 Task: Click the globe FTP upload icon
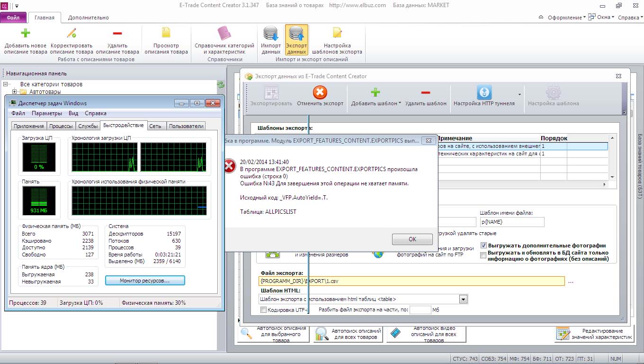(x=378, y=253)
